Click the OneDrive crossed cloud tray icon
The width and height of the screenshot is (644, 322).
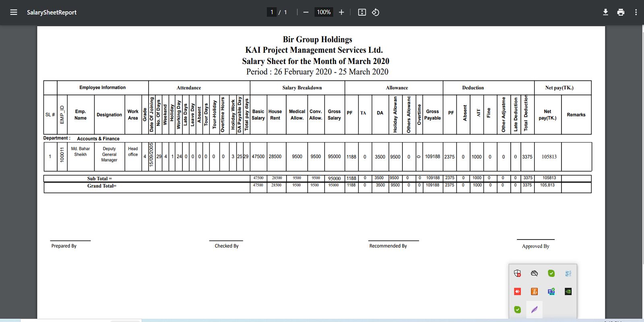[x=535, y=273]
